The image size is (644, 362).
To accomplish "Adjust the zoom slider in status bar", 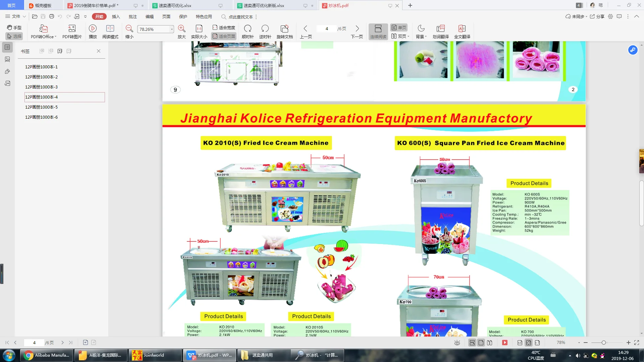I will point(603,343).
